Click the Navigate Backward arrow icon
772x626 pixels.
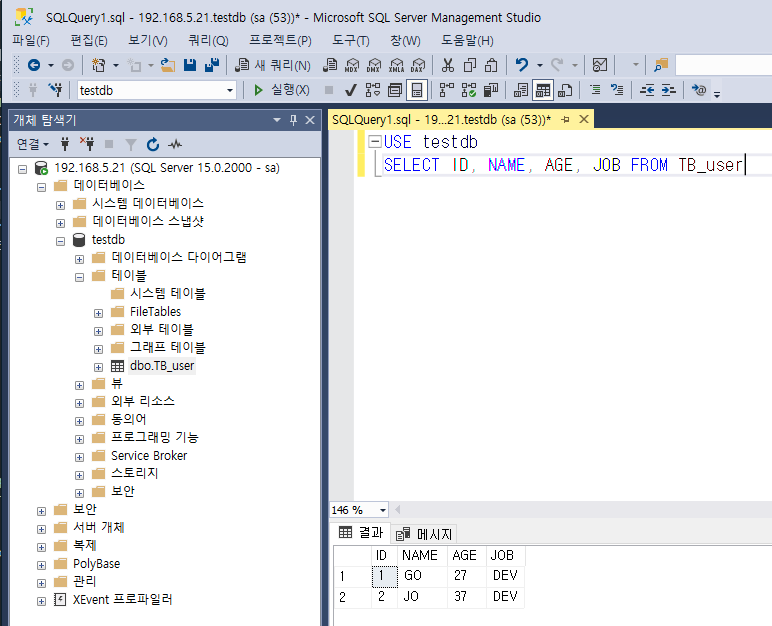(x=34, y=65)
